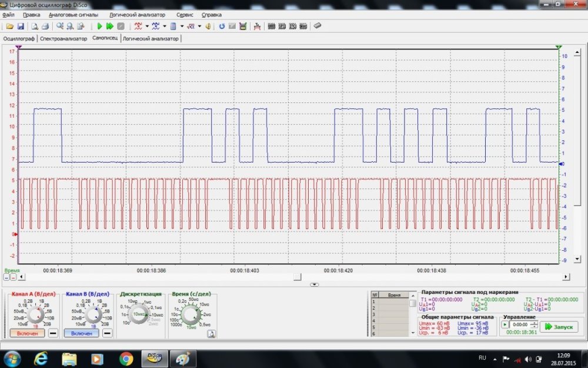Image resolution: width=588 pixels, height=368 pixels.
Task: Click the minus button beside Channel A toggle
Action: (53, 333)
